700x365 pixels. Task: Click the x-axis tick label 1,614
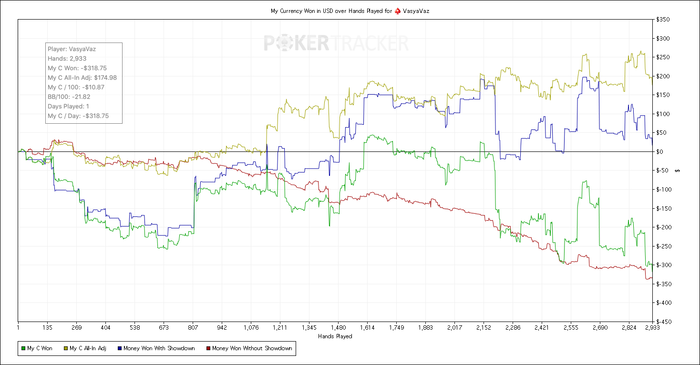click(x=367, y=328)
